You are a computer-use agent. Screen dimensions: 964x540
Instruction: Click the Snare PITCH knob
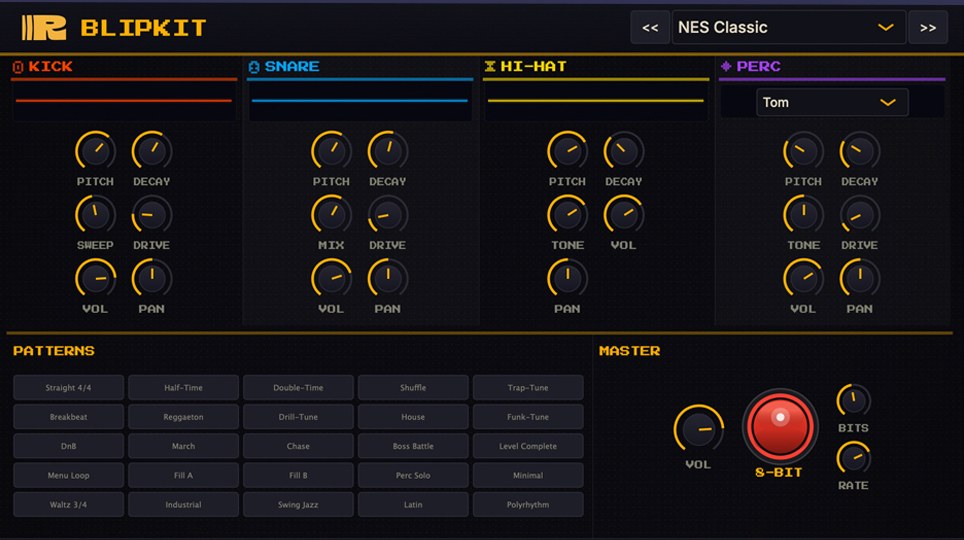point(331,151)
